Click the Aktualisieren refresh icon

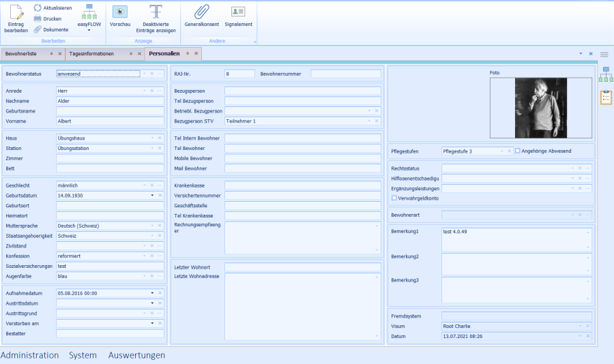click(x=38, y=7)
